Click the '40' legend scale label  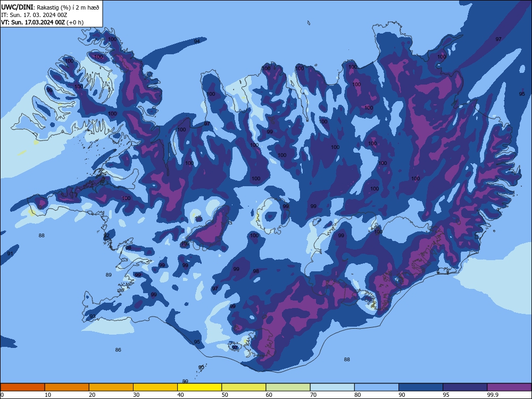pos(180,395)
